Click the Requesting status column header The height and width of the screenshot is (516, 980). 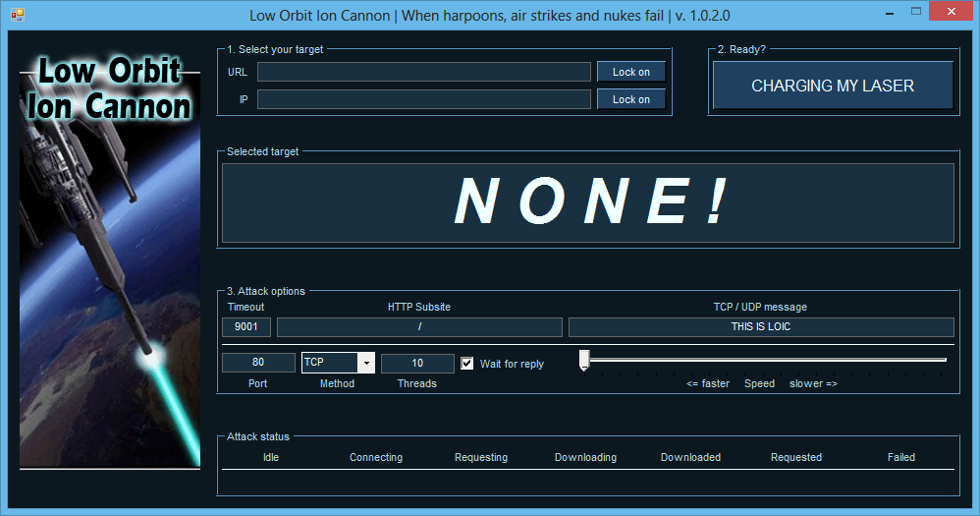[481, 457]
